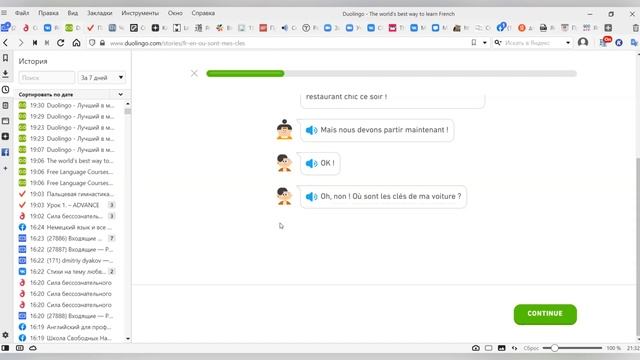This screenshot has height=360, width=640.
Task: Click the history search field
Action: [x=47, y=78]
